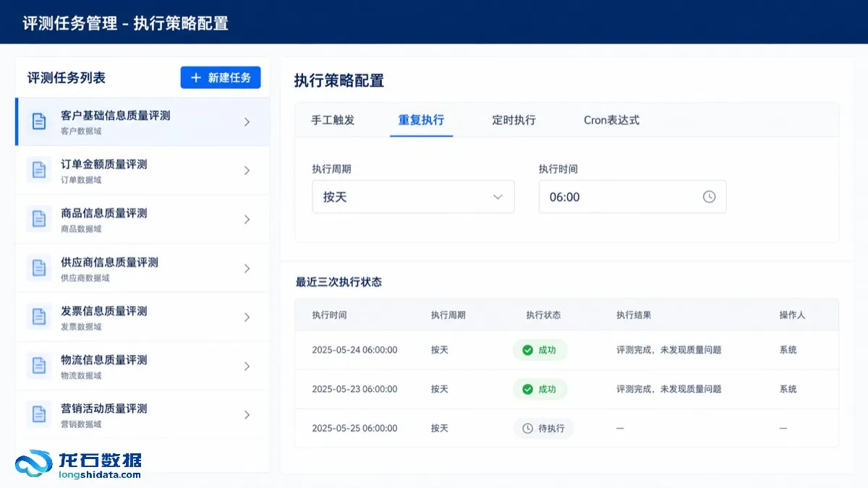Image resolution: width=868 pixels, height=488 pixels.
Task: Expand chevron for 客户基础信息质量评测
Action: (247, 122)
